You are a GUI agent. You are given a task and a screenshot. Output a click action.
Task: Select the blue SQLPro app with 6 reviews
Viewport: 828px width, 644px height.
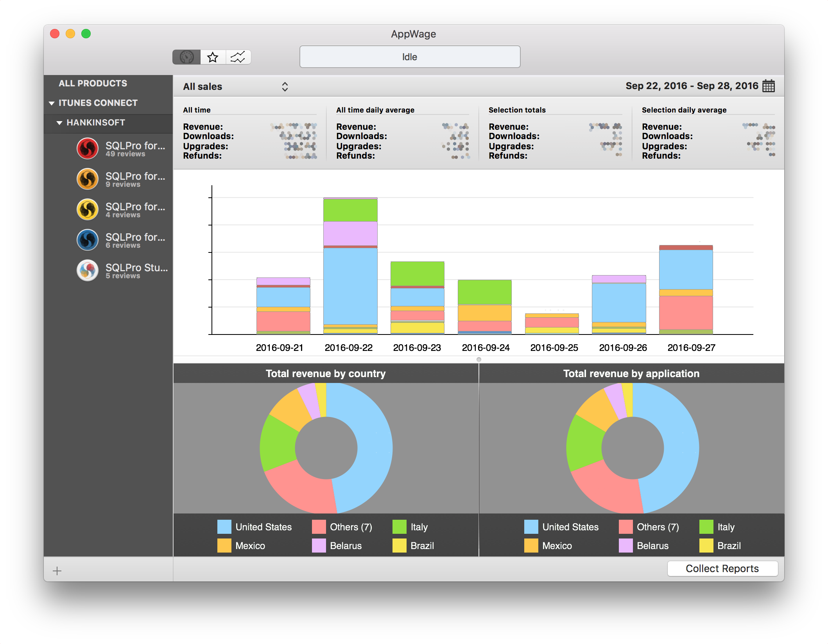[88, 240]
